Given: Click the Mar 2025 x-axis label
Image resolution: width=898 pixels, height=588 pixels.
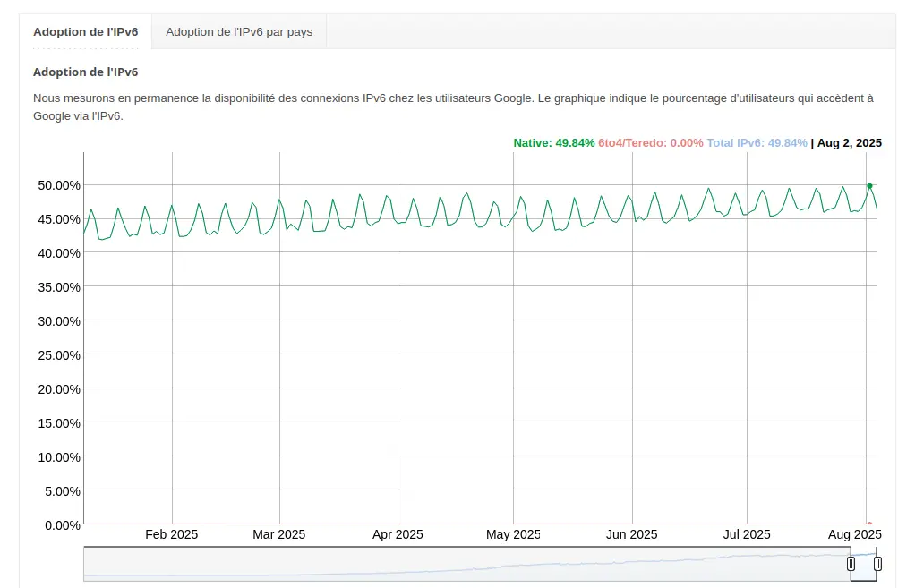Looking at the screenshot, I should click(278, 534).
